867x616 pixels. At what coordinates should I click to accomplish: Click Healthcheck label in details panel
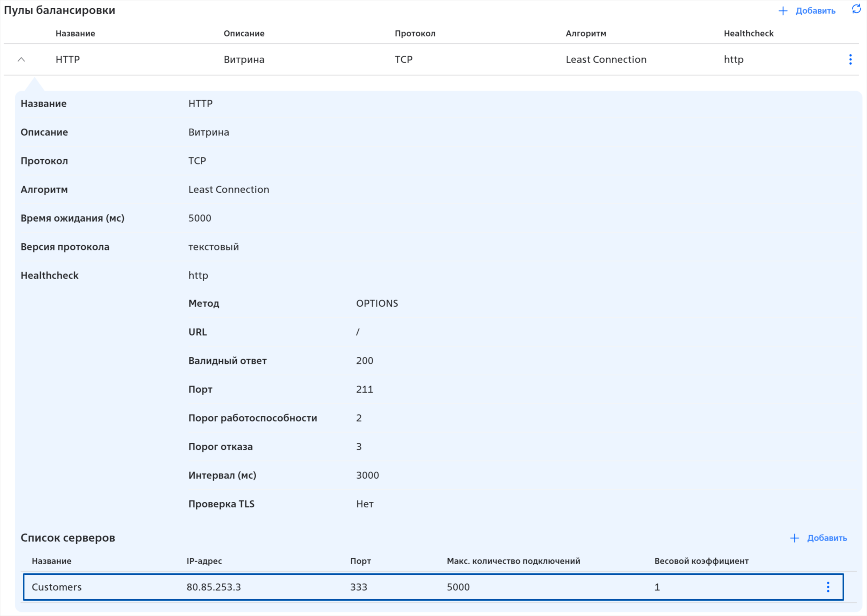[x=49, y=275]
